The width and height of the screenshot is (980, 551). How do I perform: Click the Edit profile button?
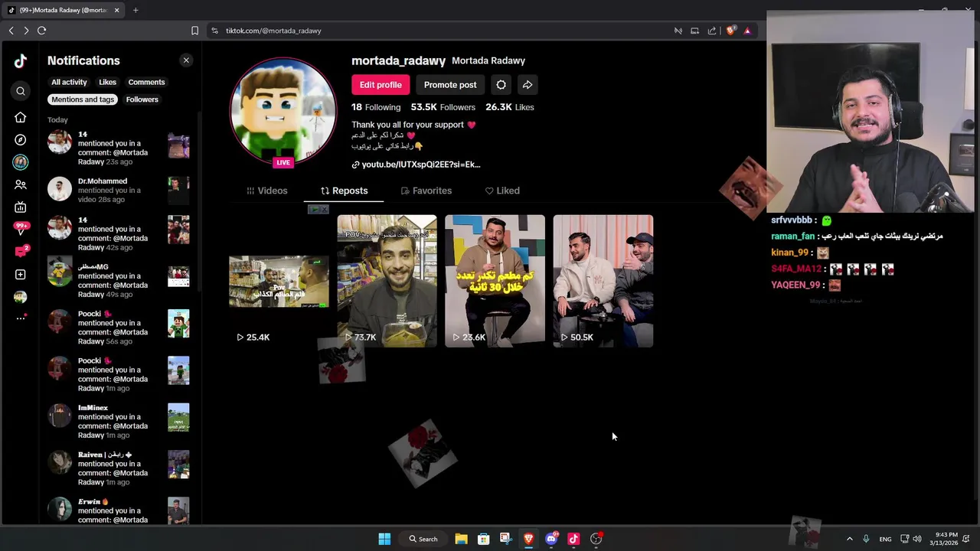point(381,85)
